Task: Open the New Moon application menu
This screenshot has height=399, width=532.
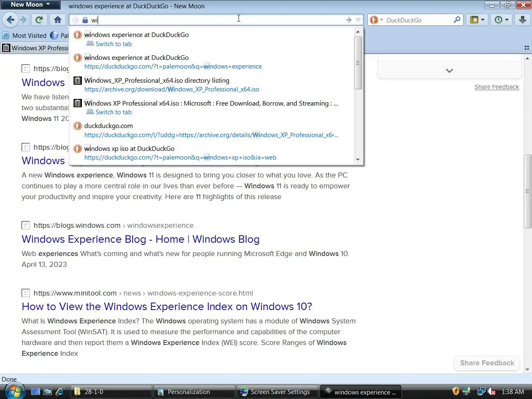Action: tap(30, 5)
